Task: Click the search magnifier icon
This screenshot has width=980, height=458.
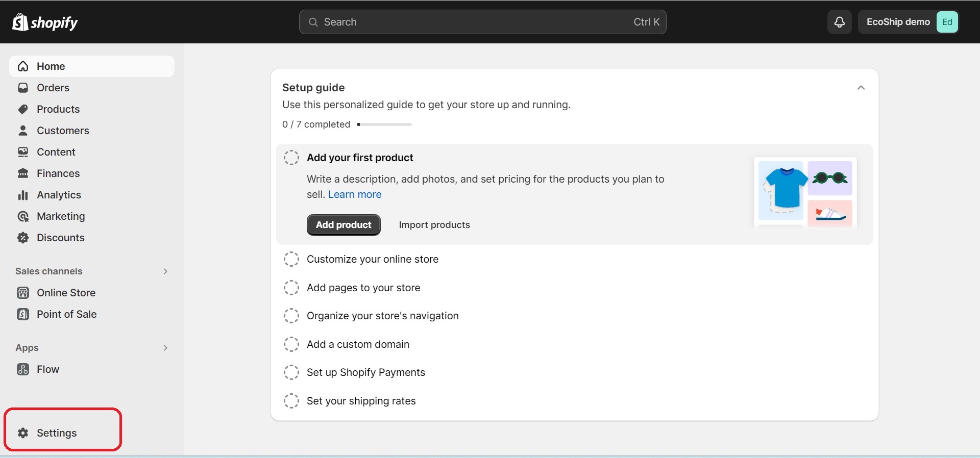Action: tap(313, 22)
